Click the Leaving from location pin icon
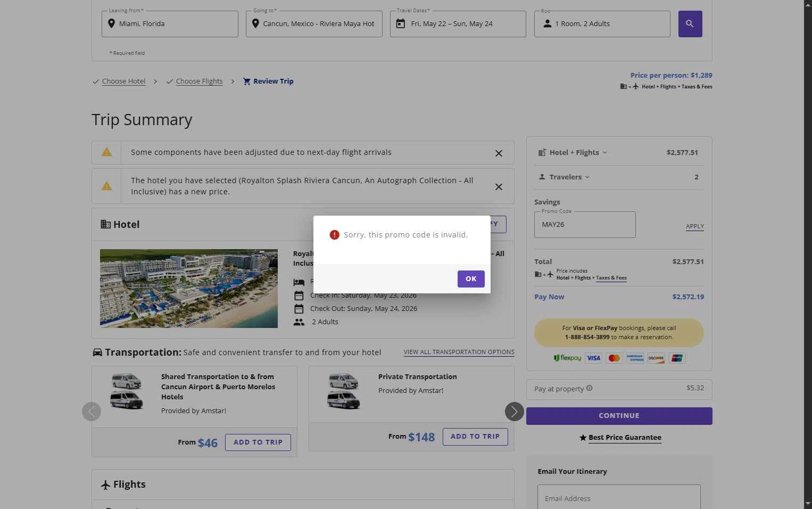Screen dimensions: 812x509 click(111, 23)
